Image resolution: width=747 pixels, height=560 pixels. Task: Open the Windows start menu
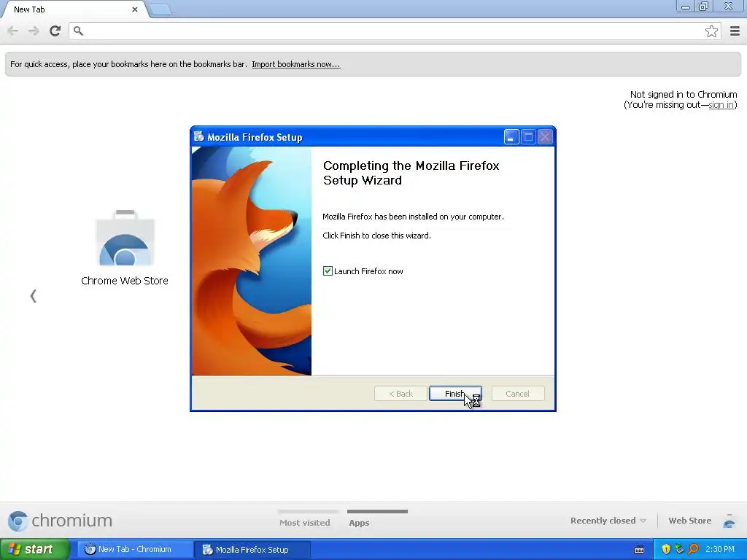click(35, 549)
